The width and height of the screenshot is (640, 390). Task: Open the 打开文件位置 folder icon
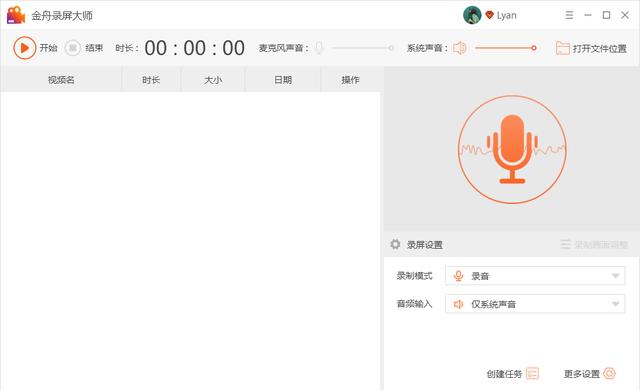pyautogui.click(x=562, y=48)
